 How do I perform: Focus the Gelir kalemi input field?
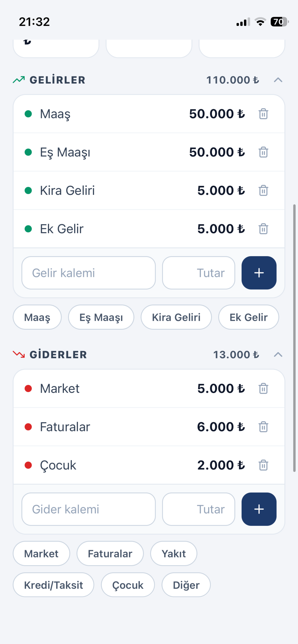click(x=88, y=273)
